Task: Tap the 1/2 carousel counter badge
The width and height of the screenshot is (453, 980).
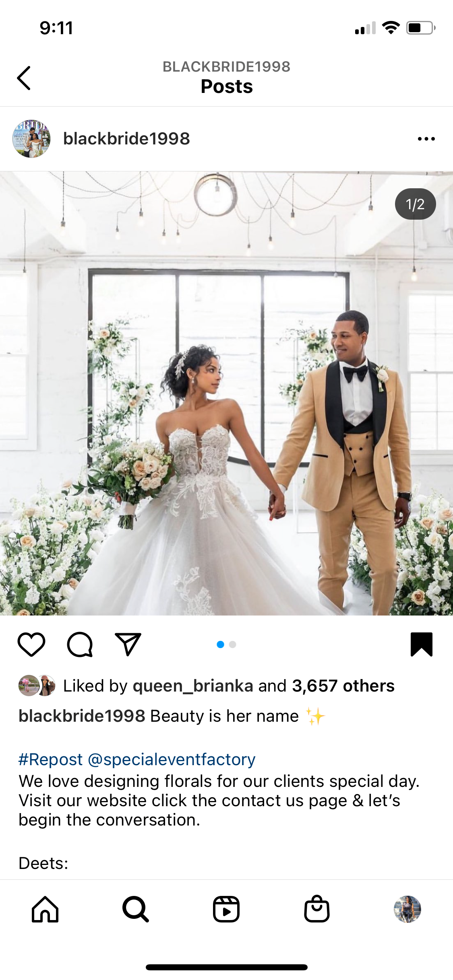Action: click(x=415, y=204)
